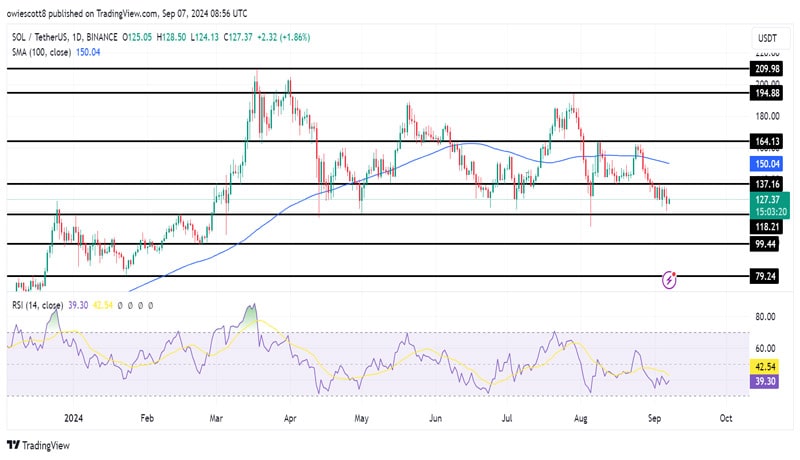Click the purple 39.30 RSI value tag
800x460 pixels.
coord(764,381)
